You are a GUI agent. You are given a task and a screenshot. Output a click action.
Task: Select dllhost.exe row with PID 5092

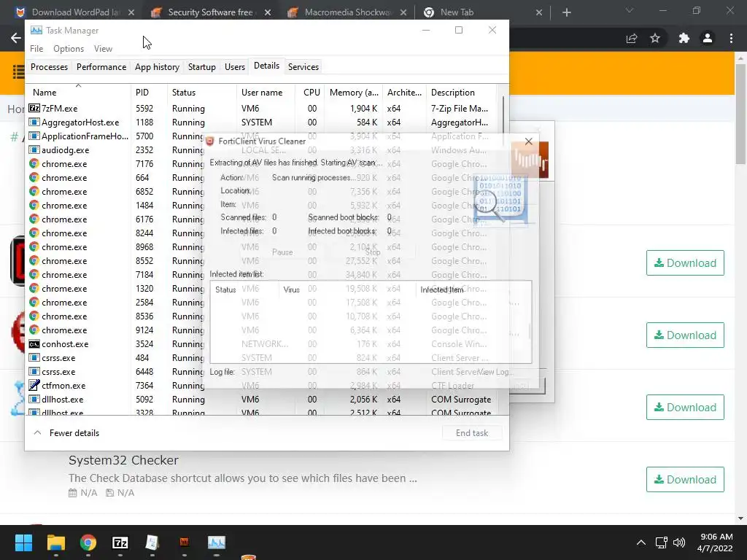pyautogui.click(x=261, y=399)
